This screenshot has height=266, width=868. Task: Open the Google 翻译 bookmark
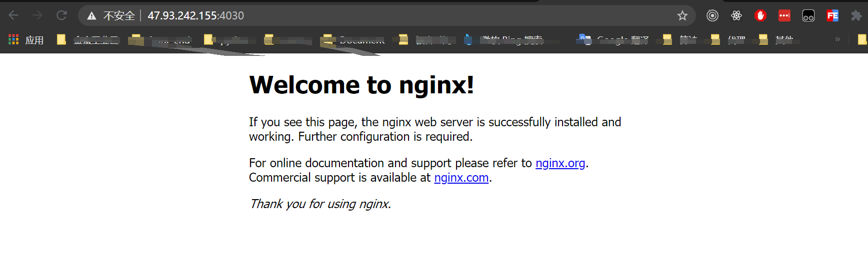613,39
